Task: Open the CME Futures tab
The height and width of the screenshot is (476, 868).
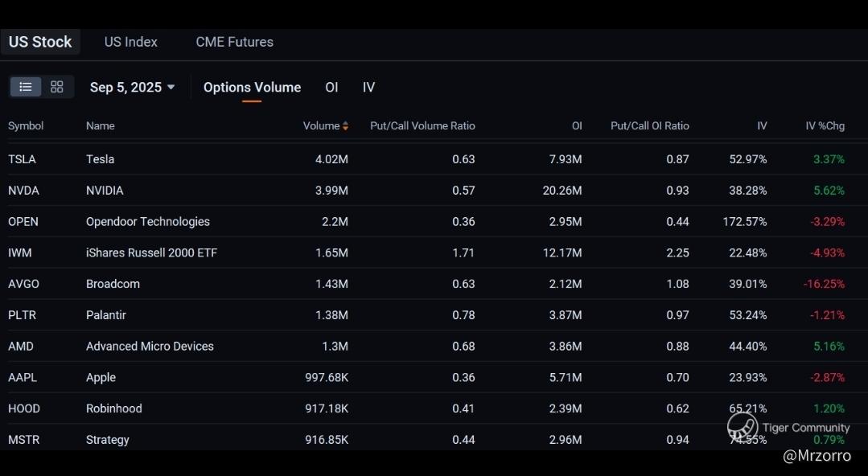Action: (x=234, y=42)
